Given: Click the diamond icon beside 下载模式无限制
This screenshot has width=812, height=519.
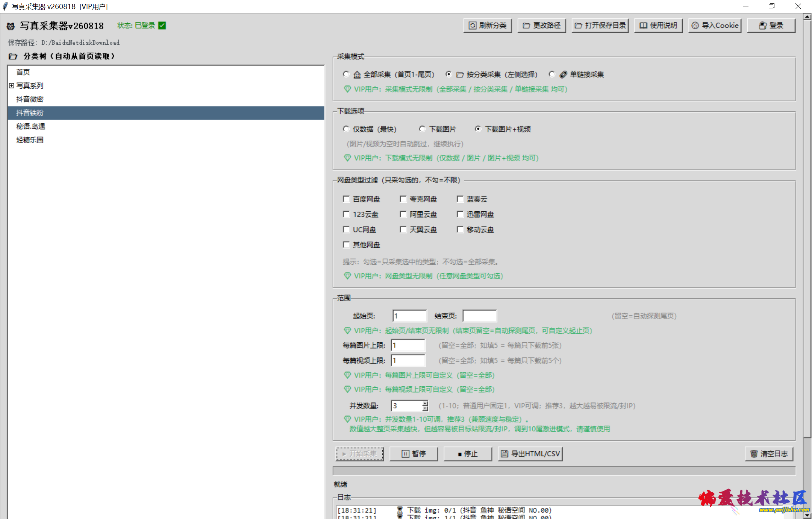Looking at the screenshot, I should (347, 158).
